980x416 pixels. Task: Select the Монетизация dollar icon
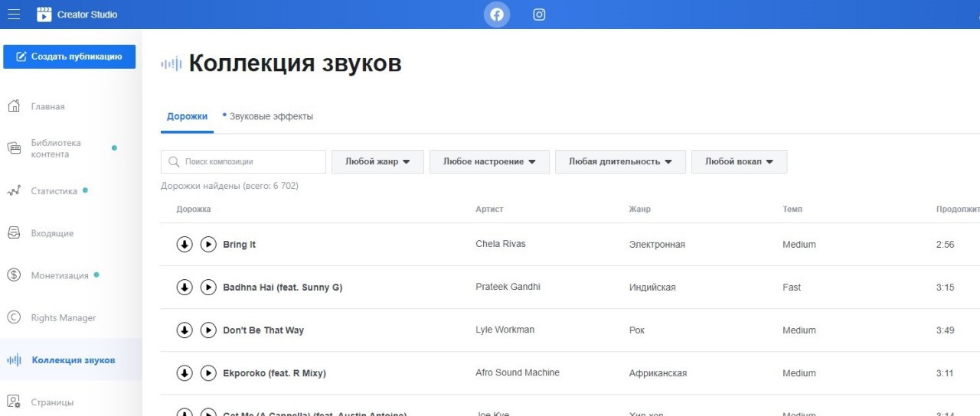pyautogui.click(x=14, y=275)
